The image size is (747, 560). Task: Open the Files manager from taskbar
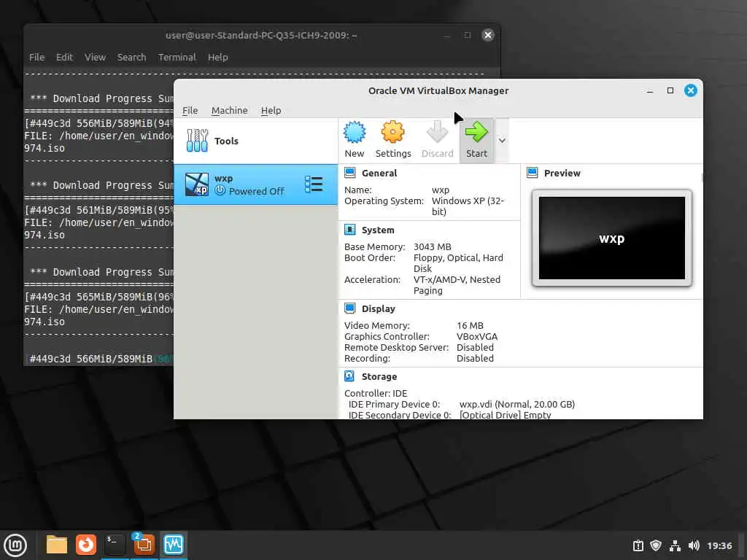[x=56, y=545]
